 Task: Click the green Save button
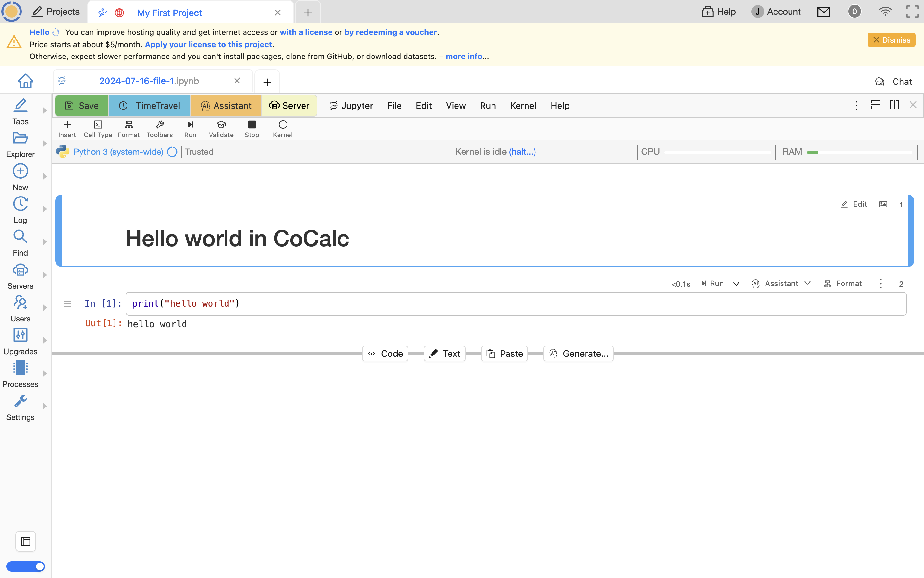tap(82, 106)
